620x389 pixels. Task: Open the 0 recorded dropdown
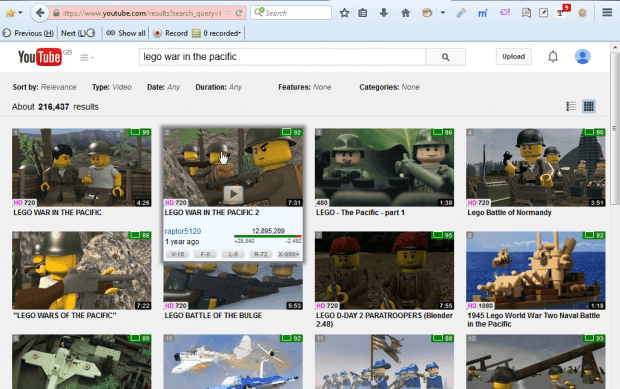[x=216, y=33]
